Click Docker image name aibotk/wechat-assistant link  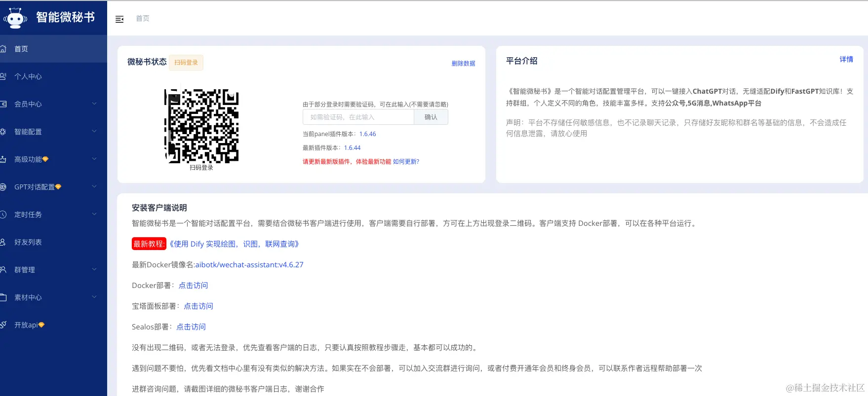coord(249,265)
